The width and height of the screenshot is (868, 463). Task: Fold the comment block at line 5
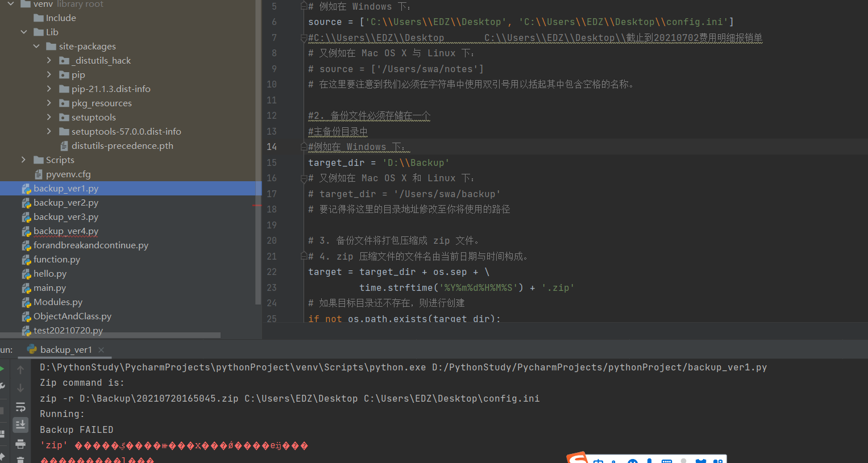[304, 6]
